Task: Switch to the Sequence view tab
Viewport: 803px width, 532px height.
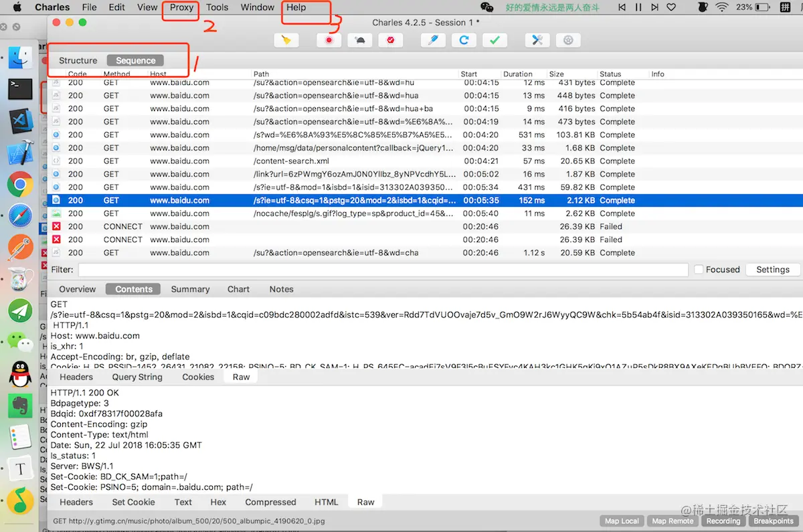Action: point(136,60)
